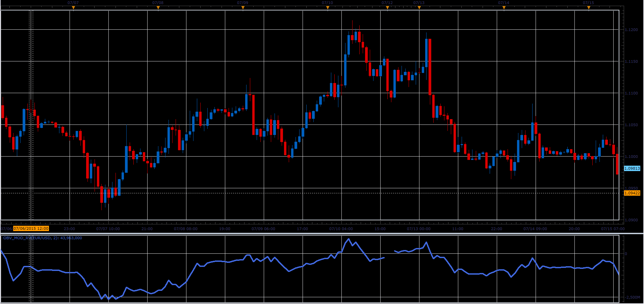644x304 pixels.
Task: Click the -2,500M indicator axis label
Action: [x=632, y=297]
